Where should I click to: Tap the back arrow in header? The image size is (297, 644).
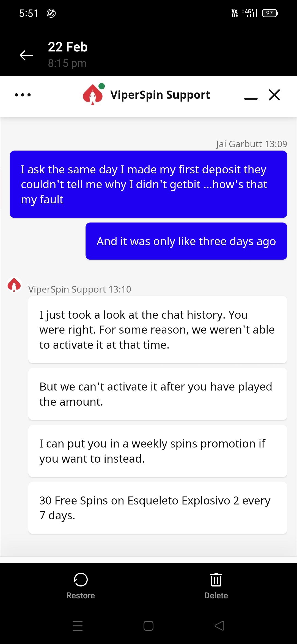[x=26, y=55]
